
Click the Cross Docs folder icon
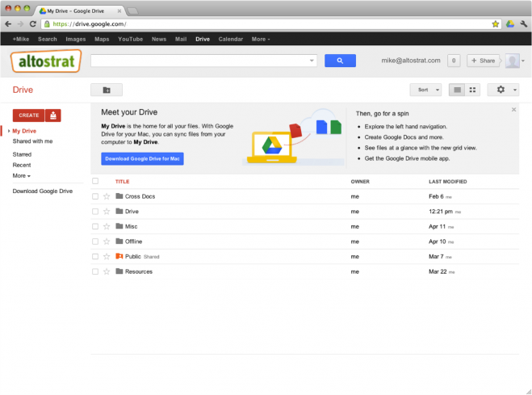click(x=119, y=196)
